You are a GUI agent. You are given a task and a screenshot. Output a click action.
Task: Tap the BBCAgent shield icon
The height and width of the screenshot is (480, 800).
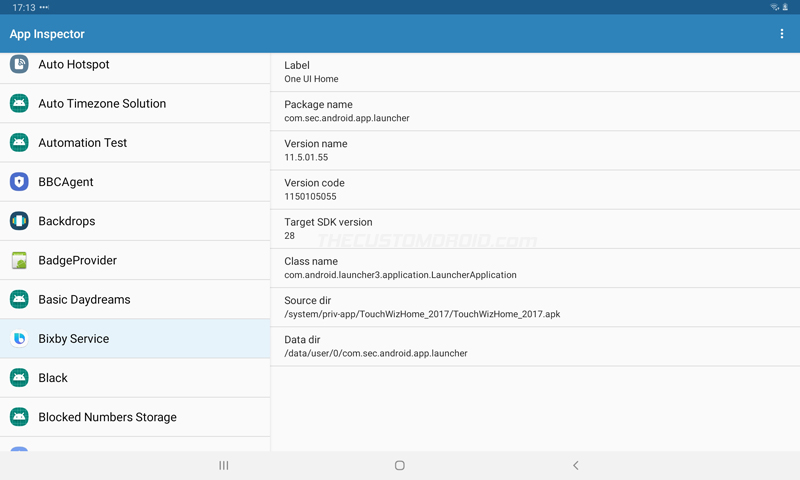pyautogui.click(x=19, y=182)
